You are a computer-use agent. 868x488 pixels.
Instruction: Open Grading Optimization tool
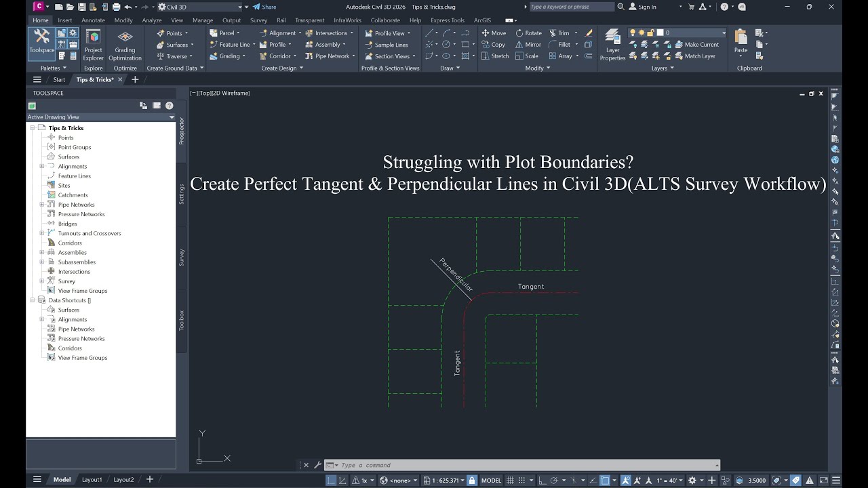coord(125,45)
